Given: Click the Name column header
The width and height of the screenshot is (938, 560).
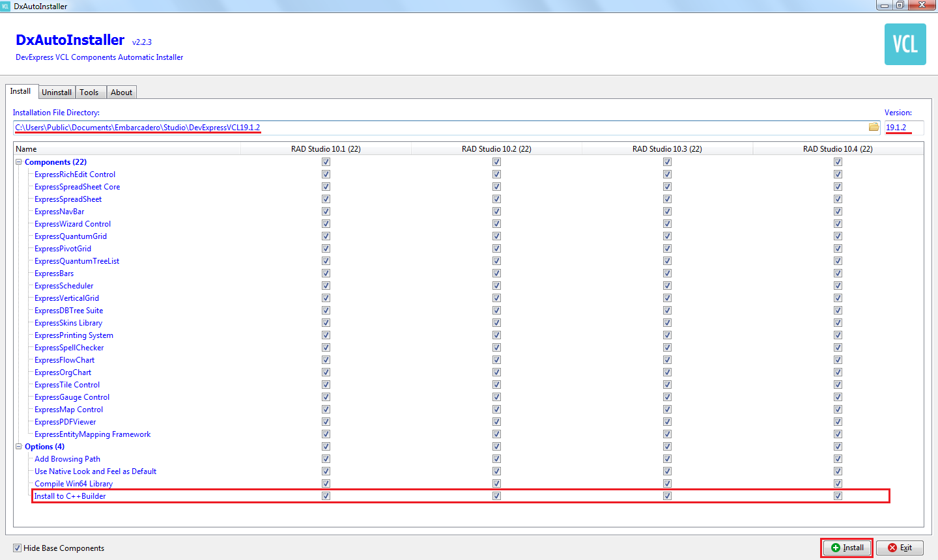Looking at the screenshot, I should [x=128, y=149].
